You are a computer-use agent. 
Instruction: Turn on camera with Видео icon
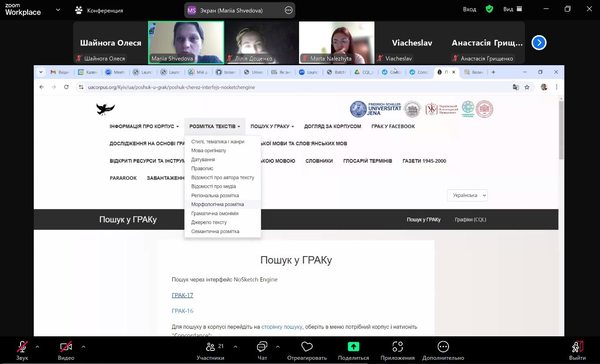(66, 347)
